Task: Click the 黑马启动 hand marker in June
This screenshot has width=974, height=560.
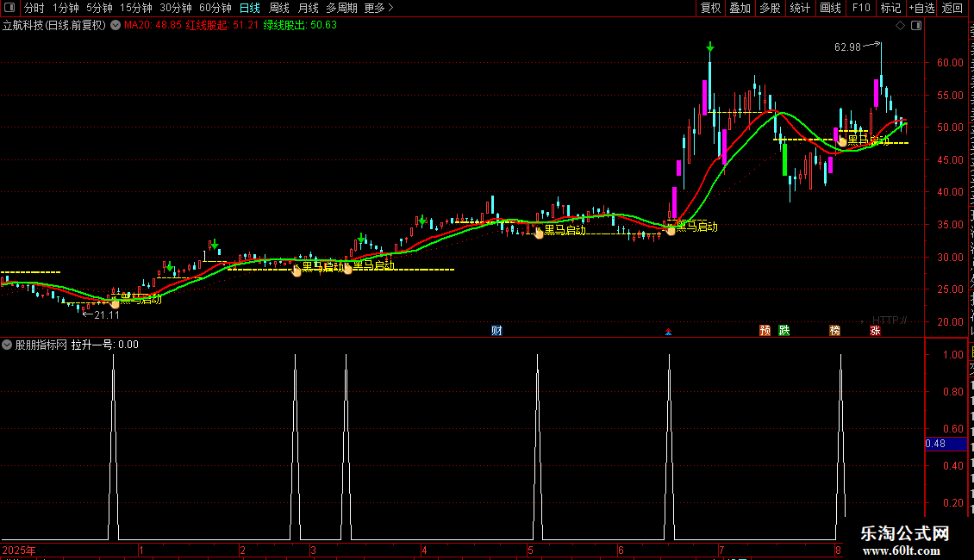Action: click(671, 230)
